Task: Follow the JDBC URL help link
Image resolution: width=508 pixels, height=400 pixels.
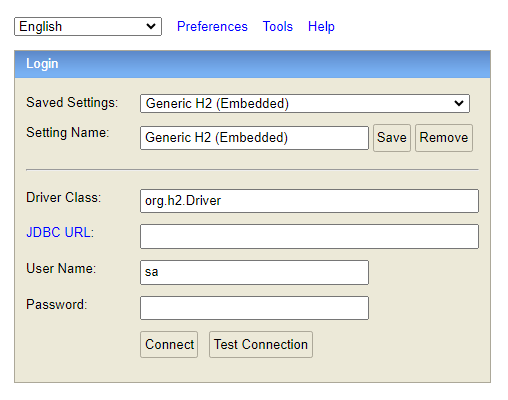Action: point(58,232)
